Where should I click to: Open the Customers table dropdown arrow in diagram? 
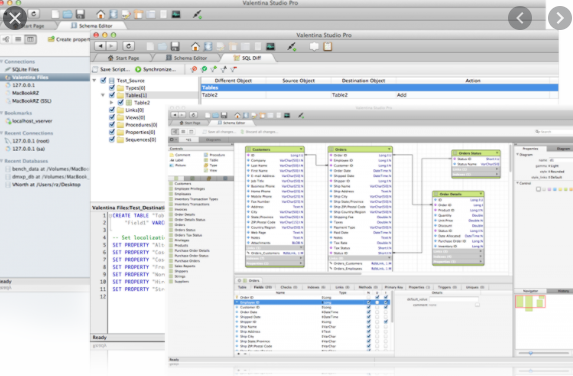pyautogui.click(x=301, y=149)
